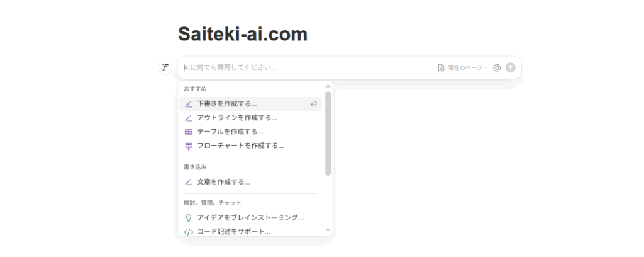Screen dimensions: 644x257
Task: Click the Notion AI face icon
Action: [165, 67]
